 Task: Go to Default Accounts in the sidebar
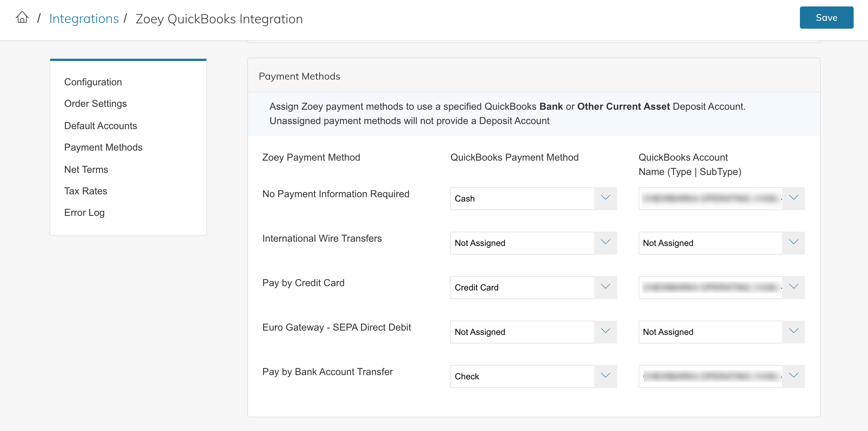click(x=100, y=126)
